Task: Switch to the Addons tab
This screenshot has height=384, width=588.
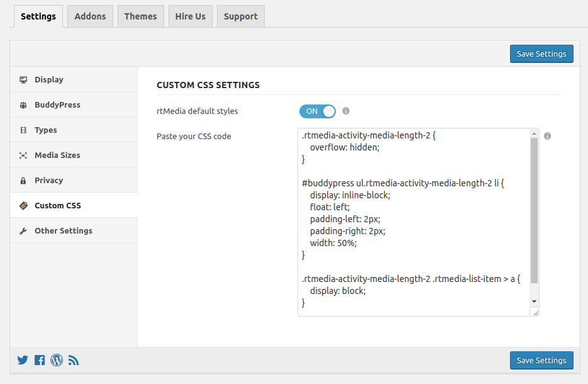Action: 90,16
